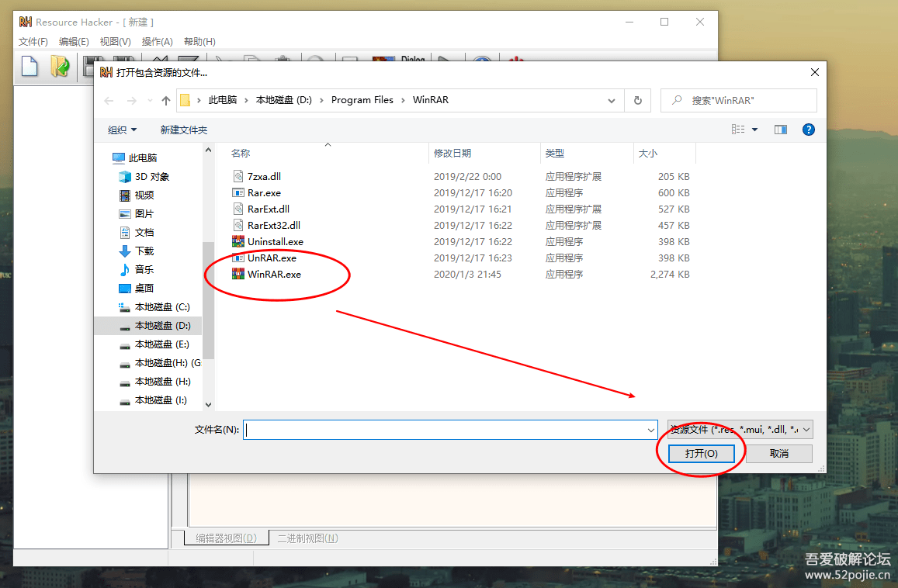Click the 视频 film icon in navigation tree
This screenshot has height=588, width=898.
pos(125,195)
